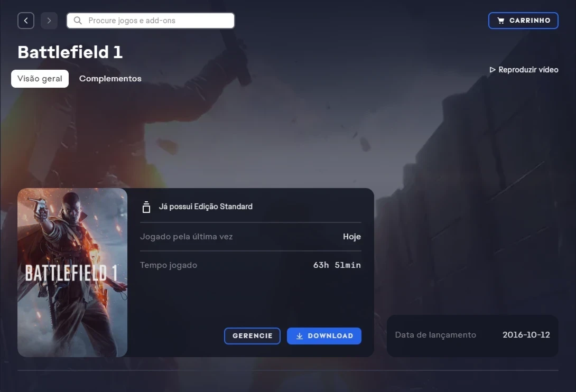This screenshot has height=392, width=576.
Task: Click the 'Battlefield 1' page title
Action: click(70, 52)
